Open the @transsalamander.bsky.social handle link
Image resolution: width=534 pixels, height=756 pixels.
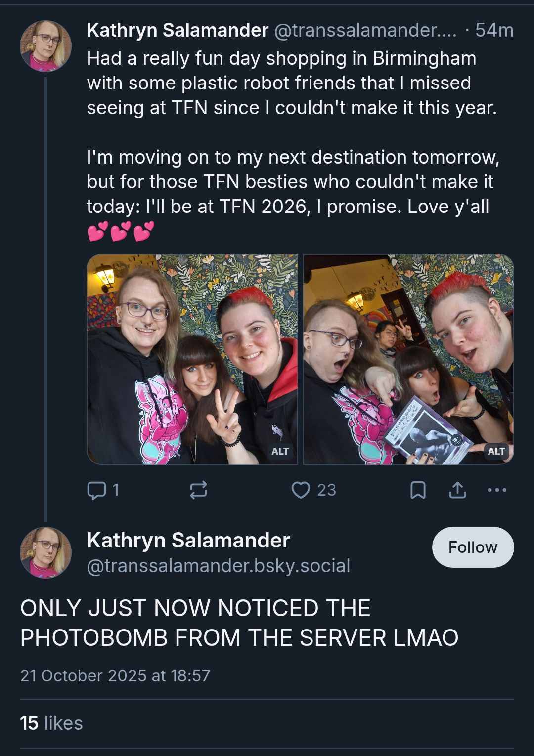tap(219, 566)
